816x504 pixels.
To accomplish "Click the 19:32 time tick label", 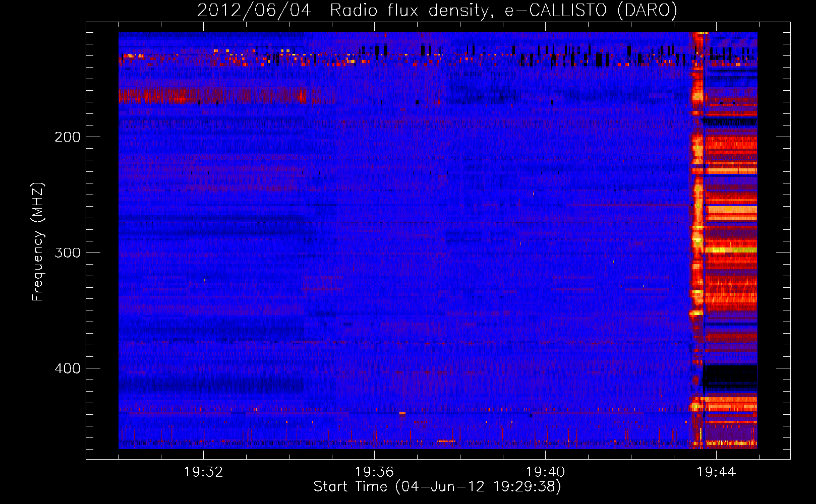I will tap(204, 472).
